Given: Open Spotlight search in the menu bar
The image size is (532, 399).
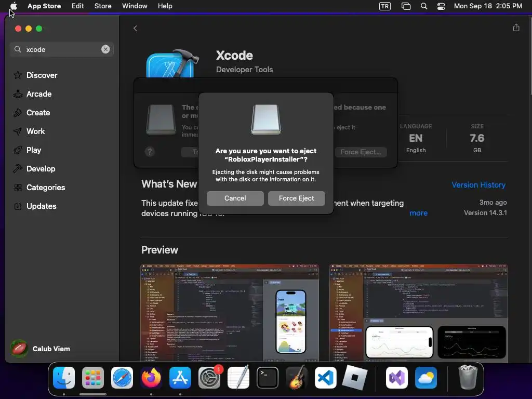Looking at the screenshot, I should [424, 6].
